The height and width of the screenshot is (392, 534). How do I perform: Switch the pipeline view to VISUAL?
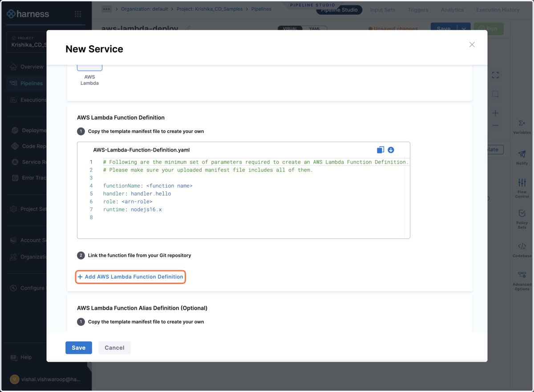coord(290,28)
